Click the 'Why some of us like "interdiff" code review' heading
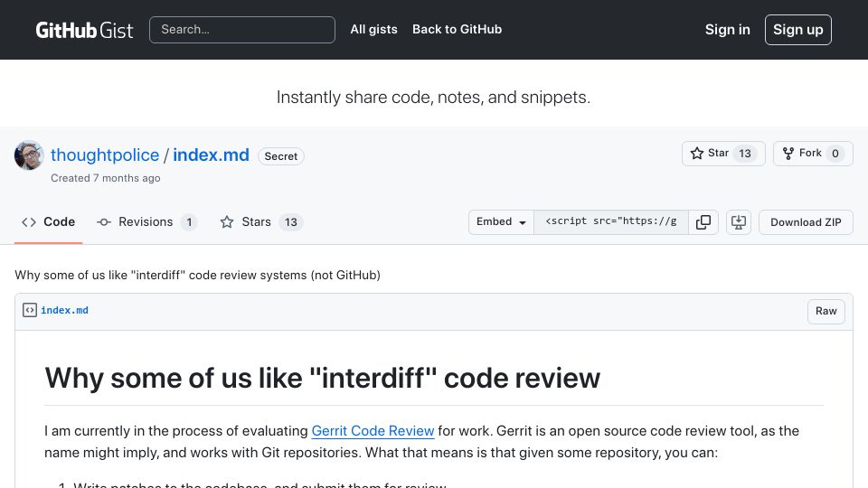The height and width of the screenshot is (488, 868). [x=322, y=379]
